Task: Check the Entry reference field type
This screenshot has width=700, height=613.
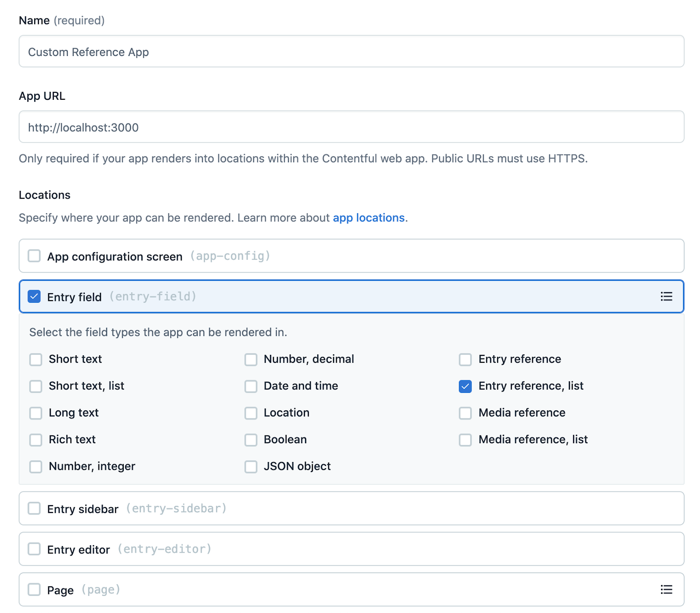Action: click(465, 360)
